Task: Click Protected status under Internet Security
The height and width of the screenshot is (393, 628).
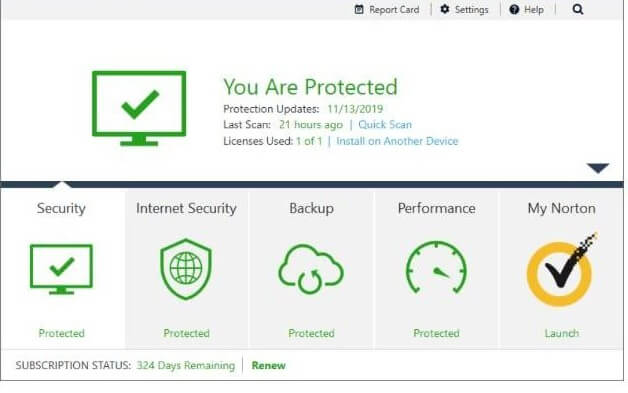Action: pyautogui.click(x=186, y=333)
